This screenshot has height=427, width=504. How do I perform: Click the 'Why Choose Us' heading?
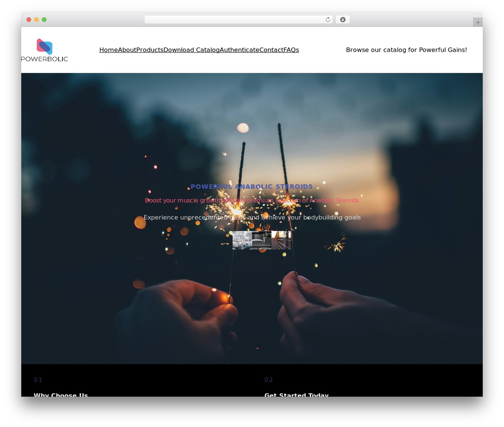point(61,395)
